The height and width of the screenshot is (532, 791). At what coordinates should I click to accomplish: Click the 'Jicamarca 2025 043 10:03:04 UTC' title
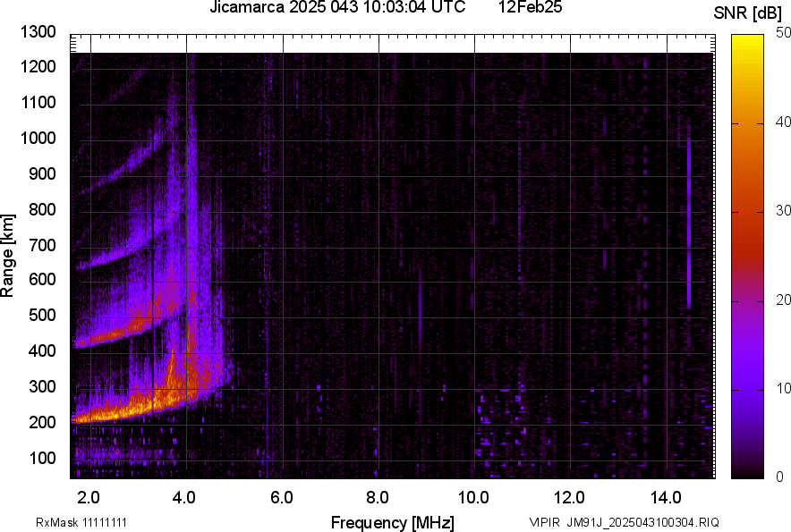click(336, 8)
